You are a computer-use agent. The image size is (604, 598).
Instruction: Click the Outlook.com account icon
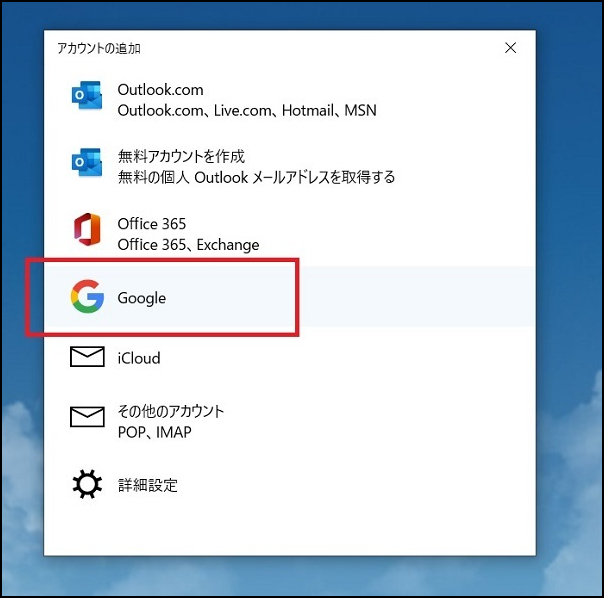click(x=87, y=99)
